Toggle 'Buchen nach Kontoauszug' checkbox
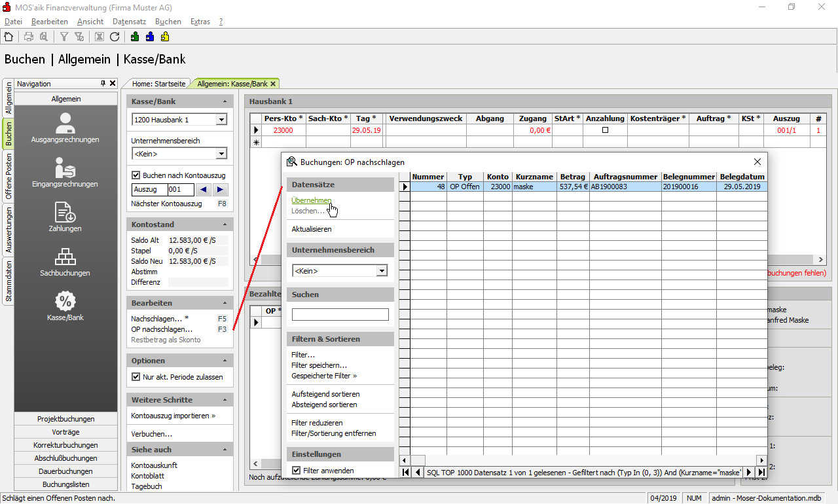The width and height of the screenshot is (838, 504). (136, 175)
